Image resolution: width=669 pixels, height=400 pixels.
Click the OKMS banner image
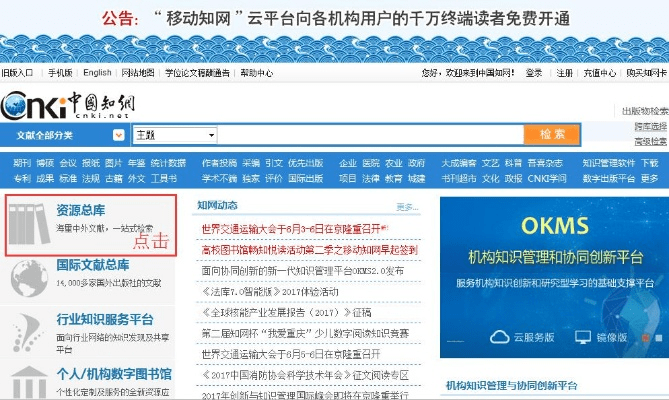click(x=554, y=277)
